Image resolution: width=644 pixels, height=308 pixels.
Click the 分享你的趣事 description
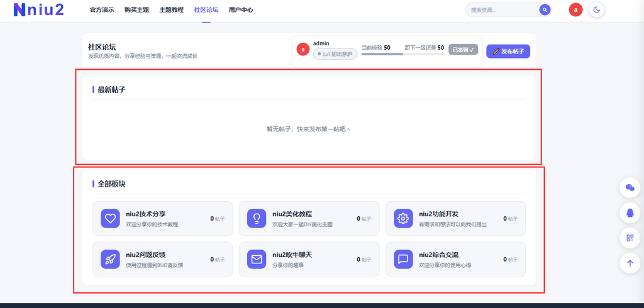[288, 265]
